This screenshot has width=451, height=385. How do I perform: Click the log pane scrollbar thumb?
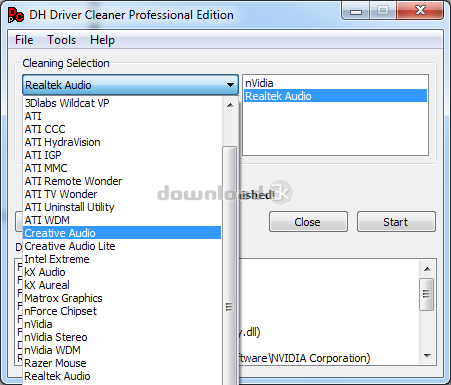pyautogui.click(x=426, y=294)
